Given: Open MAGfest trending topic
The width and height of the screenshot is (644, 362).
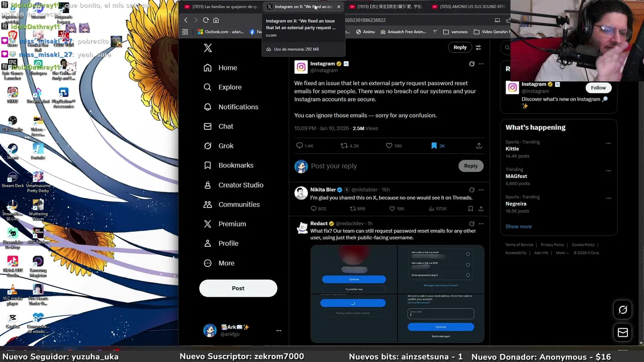Looking at the screenshot, I should coord(516,176).
